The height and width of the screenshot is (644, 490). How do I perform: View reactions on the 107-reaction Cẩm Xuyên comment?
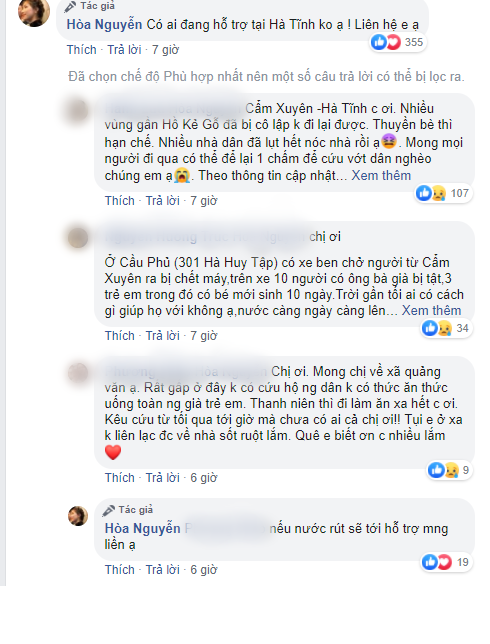443,193
